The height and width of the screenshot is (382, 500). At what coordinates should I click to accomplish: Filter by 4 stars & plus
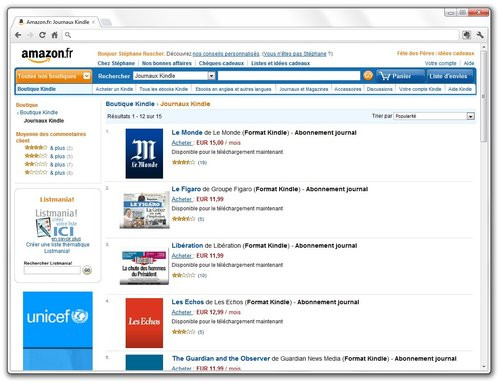pos(48,148)
